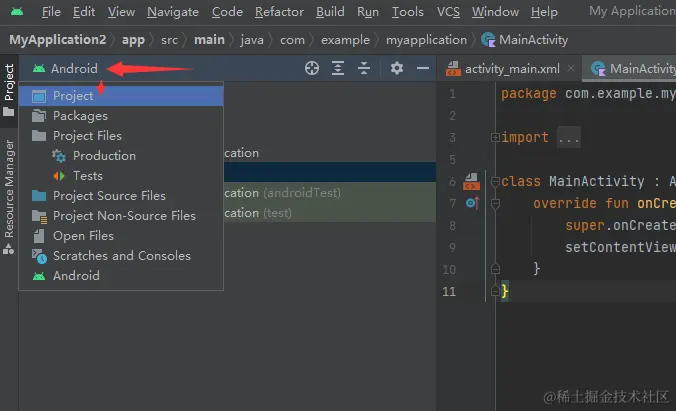The image size is (676, 411).
Task: Select Project Non-Source Files option
Action: tap(121, 216)
